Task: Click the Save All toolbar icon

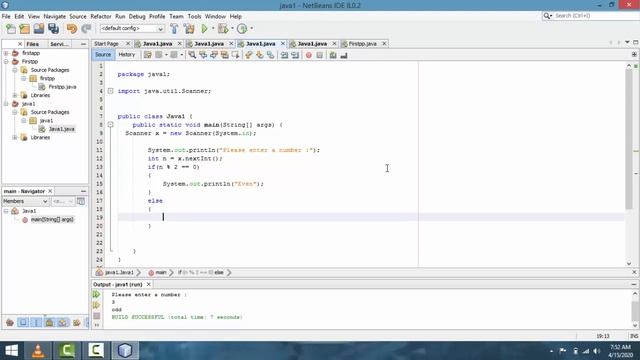Action: pos(53,29)
